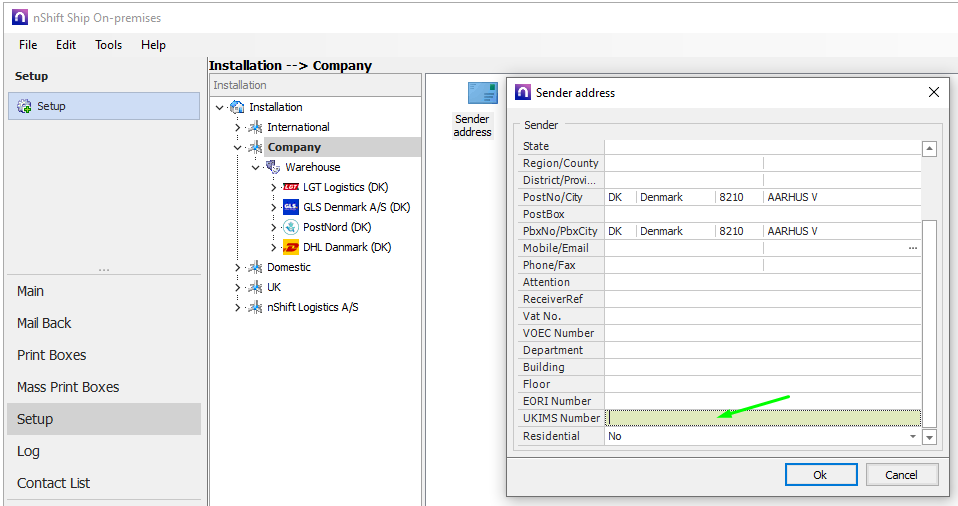Select Mass Print Boxes in sidebar
Screen dimensions: 958x506
click(x=68, y=387)
